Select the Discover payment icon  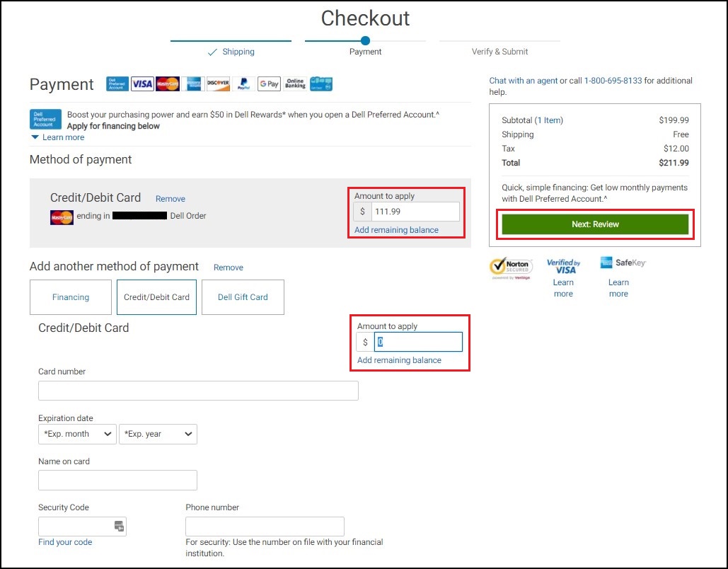217,84
